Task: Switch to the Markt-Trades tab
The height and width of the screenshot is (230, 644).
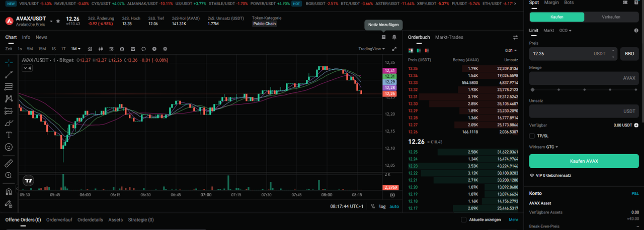Action: click(x=449, y=37)
